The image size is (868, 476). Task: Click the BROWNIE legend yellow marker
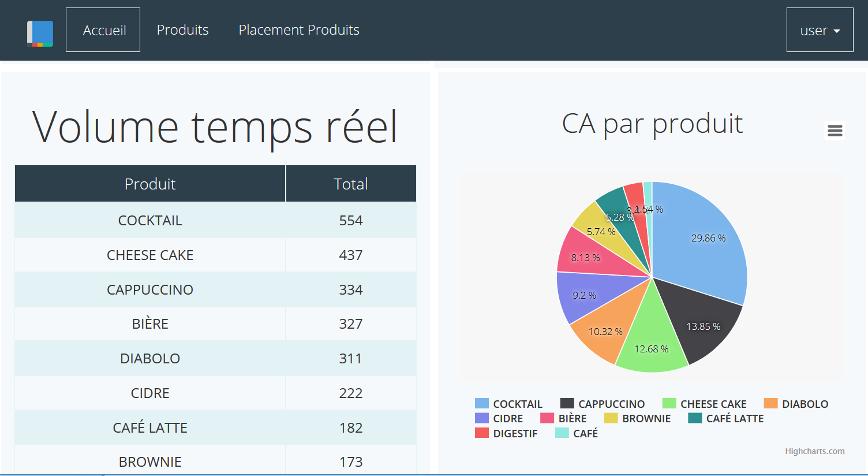(x=611, y=418)
